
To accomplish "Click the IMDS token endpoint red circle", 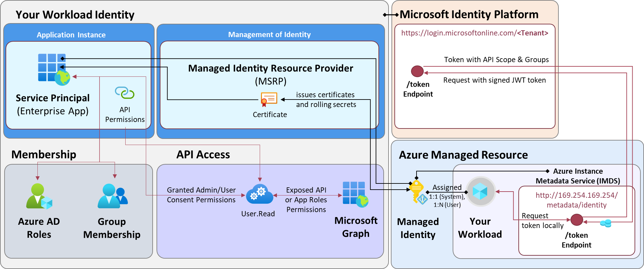I will pyautogui.click(x=577, y=220).
